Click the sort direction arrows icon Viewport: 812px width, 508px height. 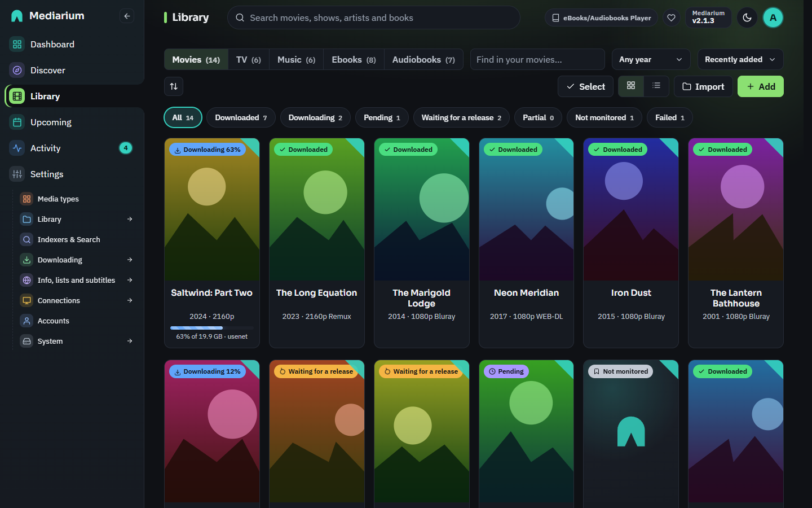[x=174, y=86]
